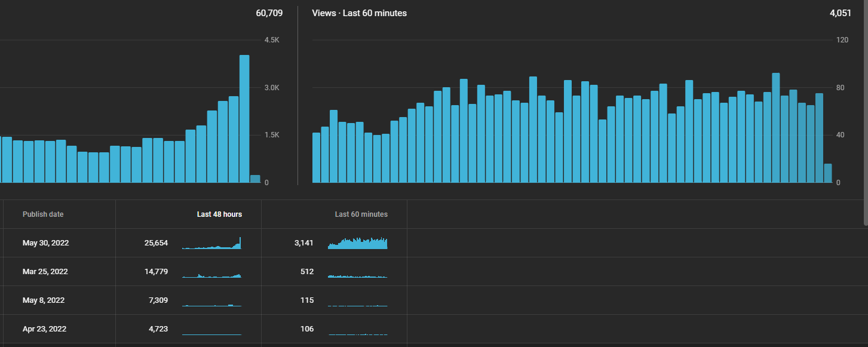Click the 48-hour sparkline beside 7,309
The image size is (868, 347).
(x=212, y=305)
